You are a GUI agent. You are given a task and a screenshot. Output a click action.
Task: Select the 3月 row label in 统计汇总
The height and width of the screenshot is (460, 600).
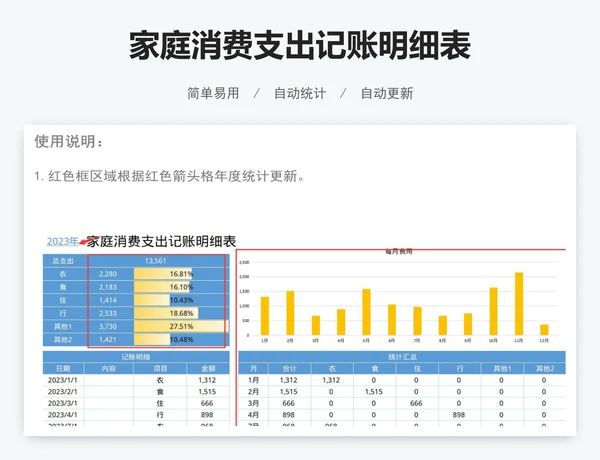[253, 403]
